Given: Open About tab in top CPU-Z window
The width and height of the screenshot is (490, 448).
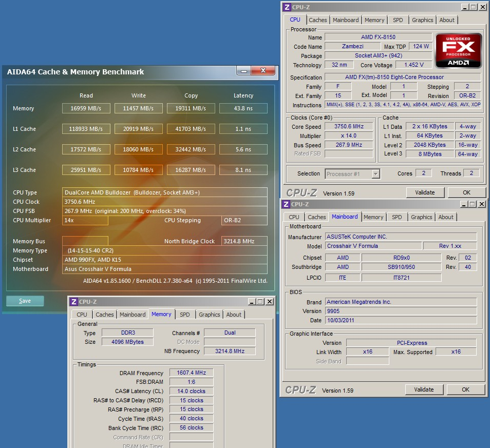Looking at the screenshot, I should point(447,20).
